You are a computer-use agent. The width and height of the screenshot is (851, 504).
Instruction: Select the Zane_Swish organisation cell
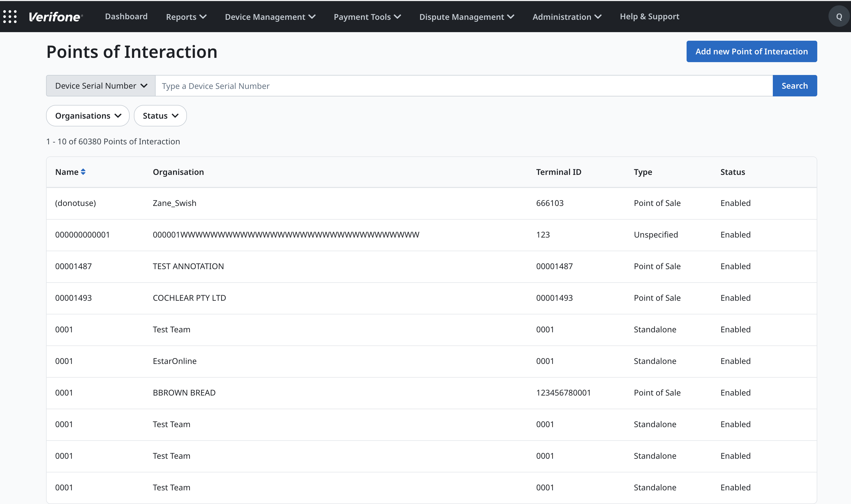175,203
